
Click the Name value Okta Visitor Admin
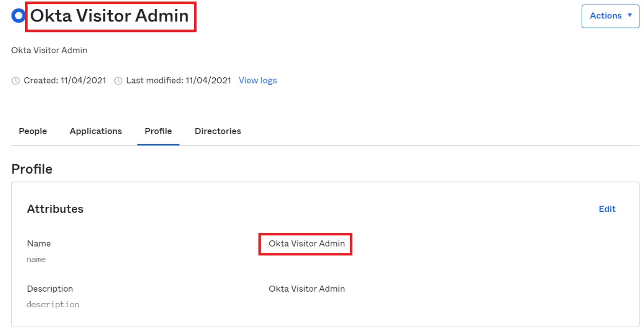click(307, 244)
